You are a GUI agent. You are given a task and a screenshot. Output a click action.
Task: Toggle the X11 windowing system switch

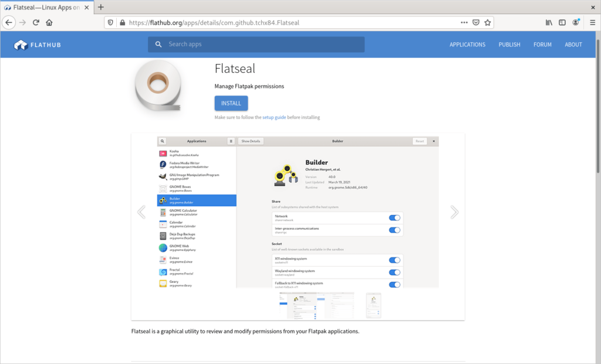(394, 260)
